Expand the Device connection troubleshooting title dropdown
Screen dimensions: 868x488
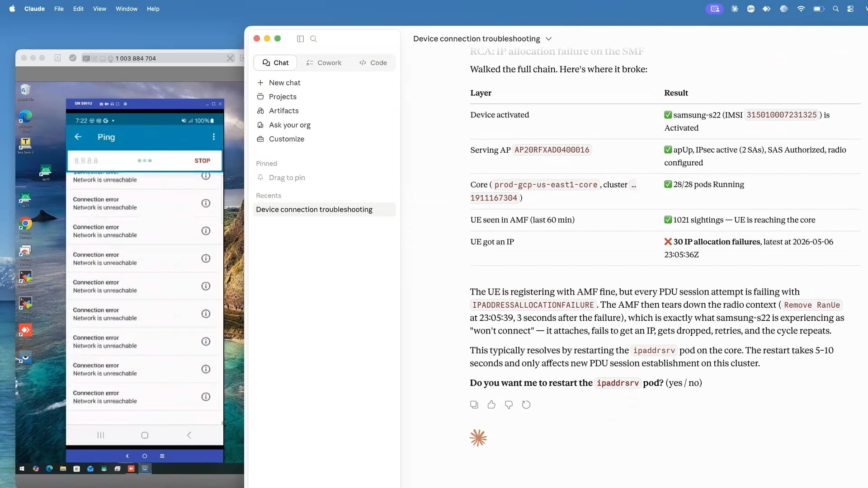pos(548,39)
